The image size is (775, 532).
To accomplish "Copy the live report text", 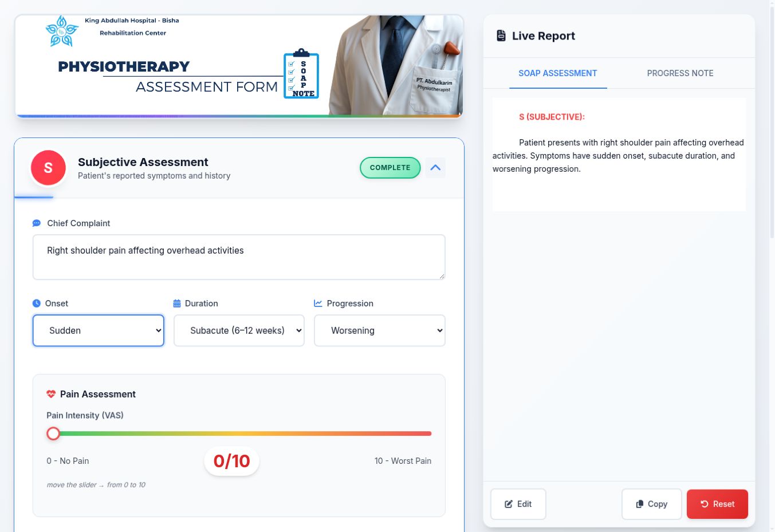I will 652,504.
